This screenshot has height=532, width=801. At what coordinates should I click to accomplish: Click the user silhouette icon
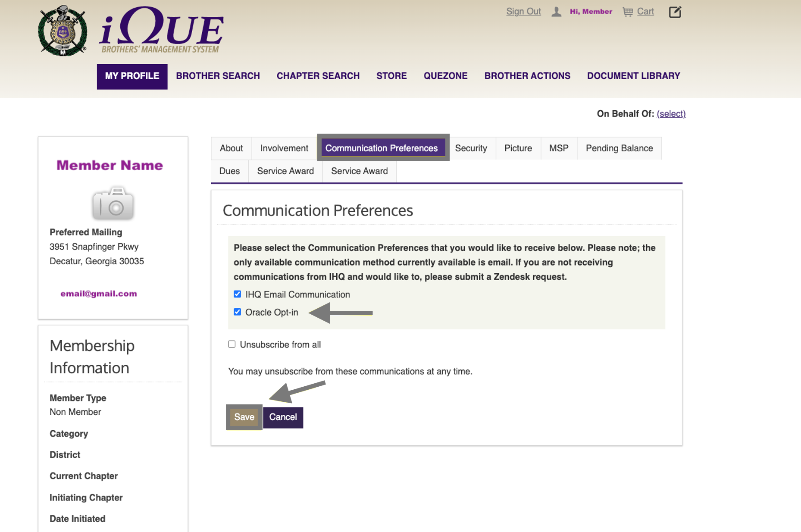557,12
